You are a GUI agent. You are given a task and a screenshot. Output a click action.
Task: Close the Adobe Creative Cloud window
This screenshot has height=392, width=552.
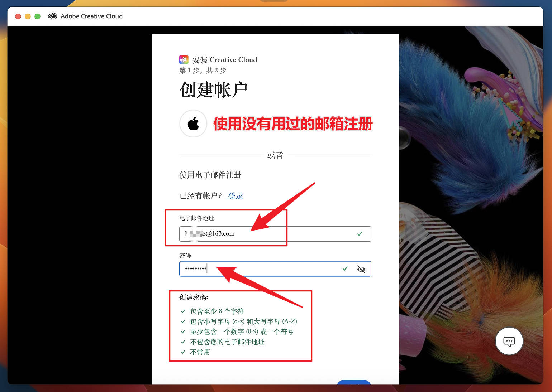point(18,16)
